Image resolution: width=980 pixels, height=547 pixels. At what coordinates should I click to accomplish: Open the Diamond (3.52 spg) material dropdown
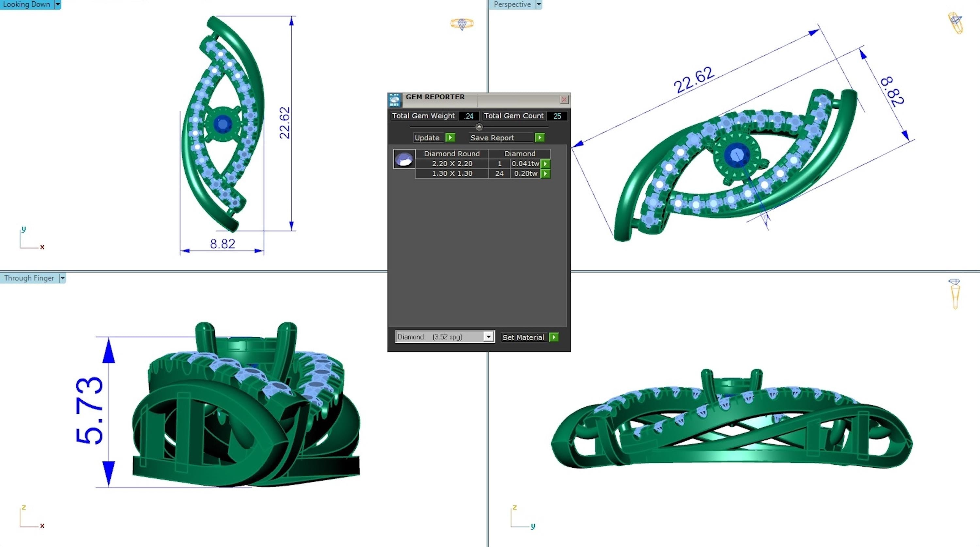(488, 337)
